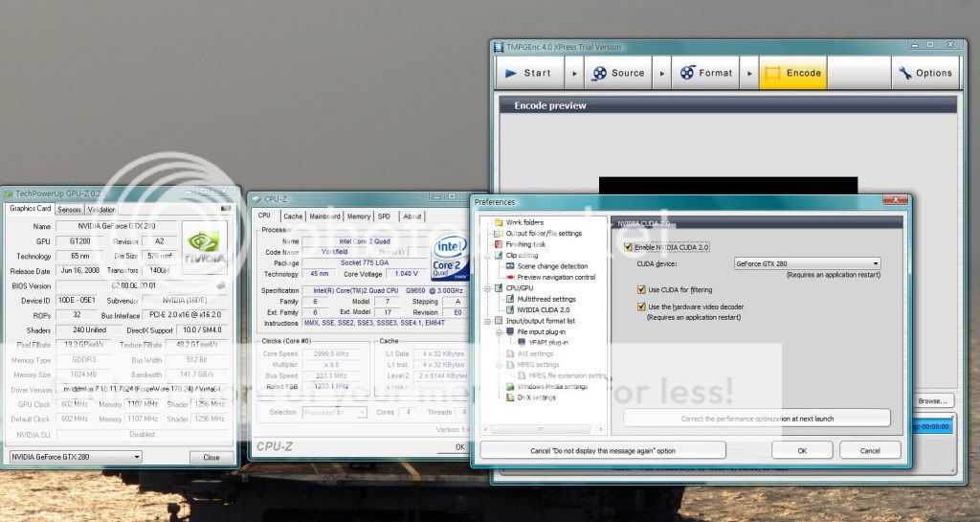Switch to CPU-Z Mainboard tab

(x=325, y=216)
